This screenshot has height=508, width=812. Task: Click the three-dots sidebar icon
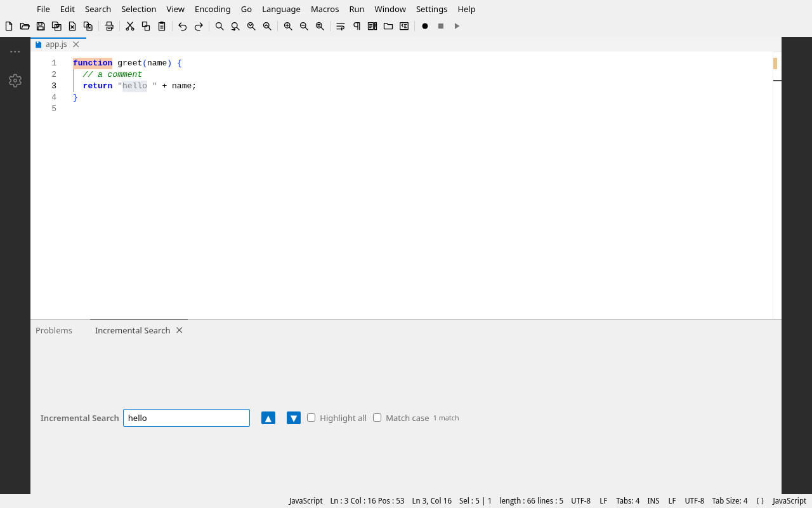click(x=15, y=51)
